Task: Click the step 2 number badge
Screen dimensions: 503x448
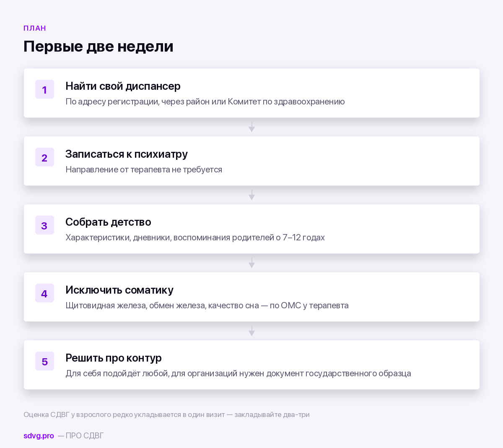Action: tap(44, 157)
